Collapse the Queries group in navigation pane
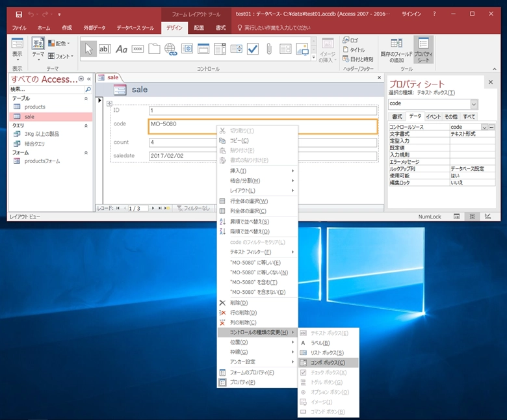Screen dimensions: 507x420 tap(86, 125)
